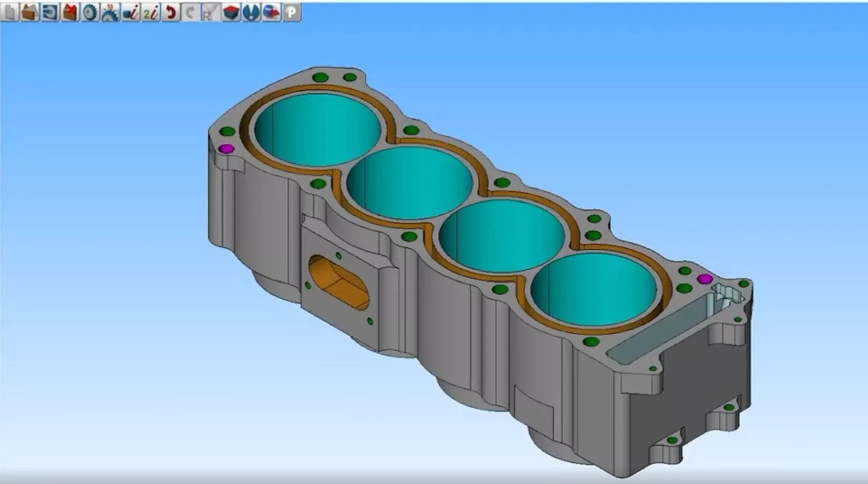Pick the magenta hole near the fourth cylinder
This screenshot has height=484, width=868.
[x=704, y=278]
